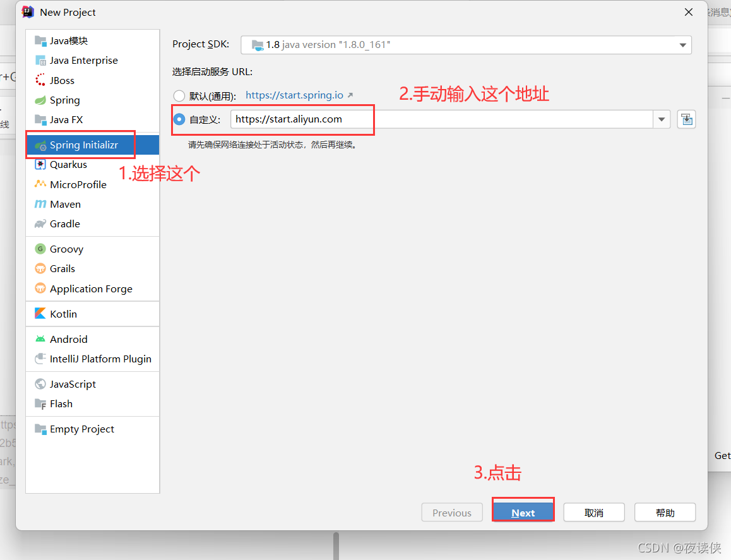Click the Spring Initializr icon
731x560 pixels.
[40, 145]
